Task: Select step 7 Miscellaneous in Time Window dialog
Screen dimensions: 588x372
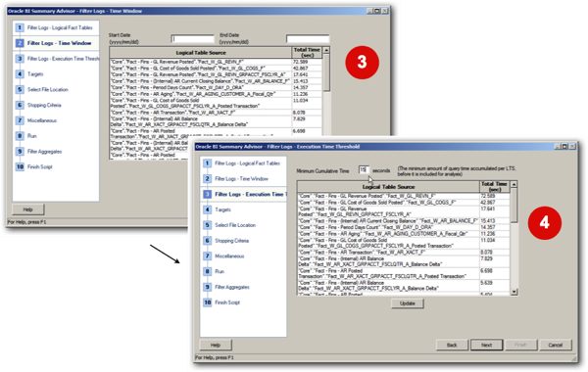Action: point(36,120)
